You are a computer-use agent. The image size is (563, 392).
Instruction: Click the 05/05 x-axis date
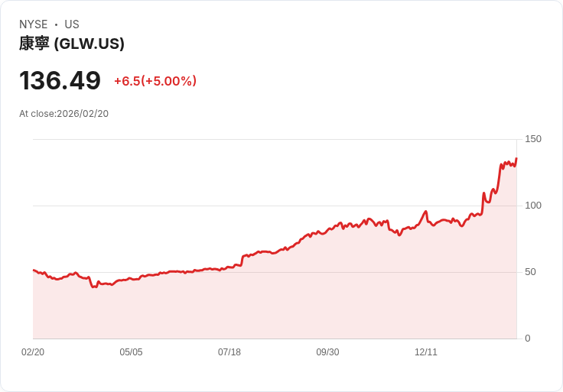(131, 352)
